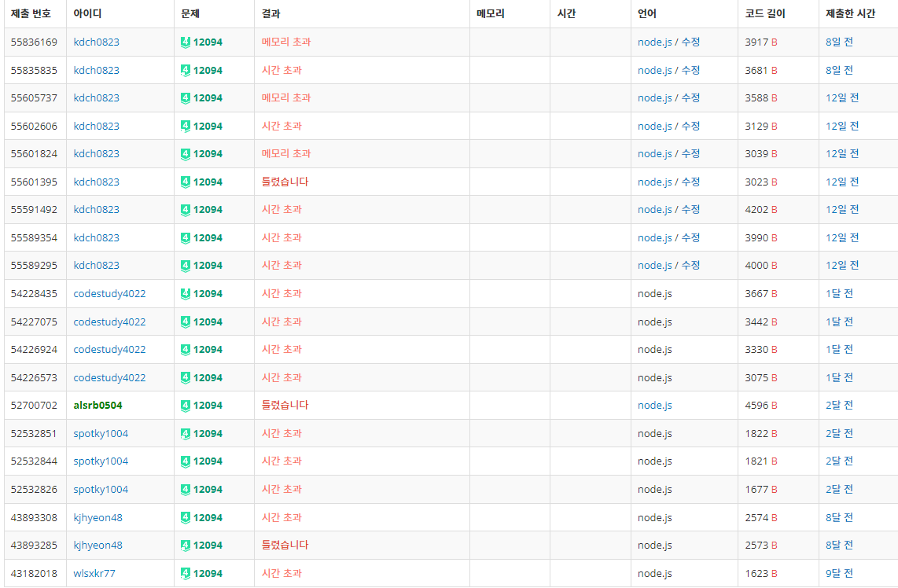Screen dimensions: 898x588
Task: Click 2달 전 time for submission 52532844
Action: click(x=839, y=461)
